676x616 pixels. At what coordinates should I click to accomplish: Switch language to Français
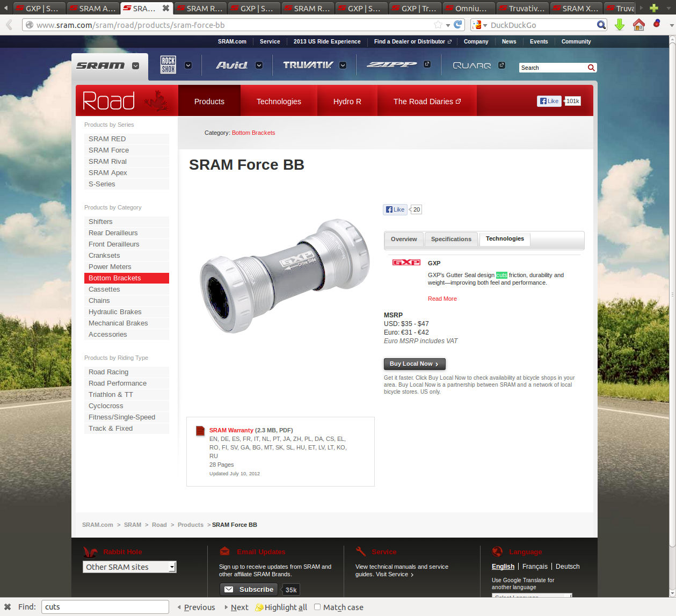(535, 567)
